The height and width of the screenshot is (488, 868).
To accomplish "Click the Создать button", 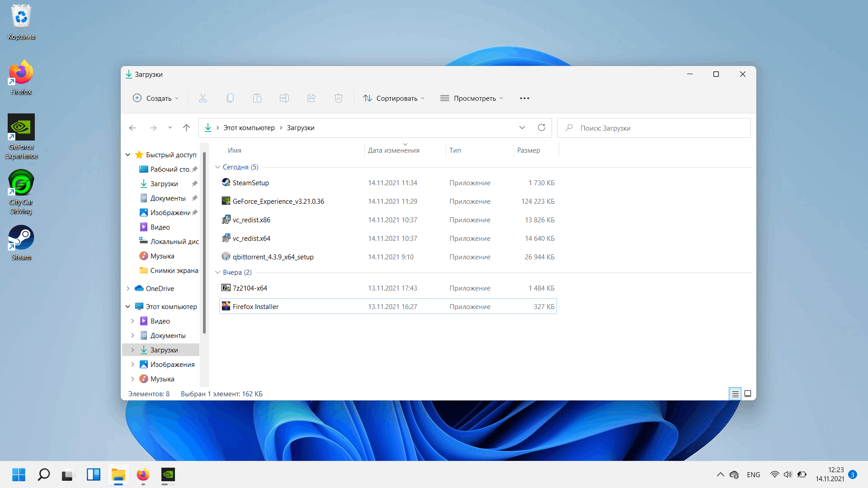I will click(156, 98).
